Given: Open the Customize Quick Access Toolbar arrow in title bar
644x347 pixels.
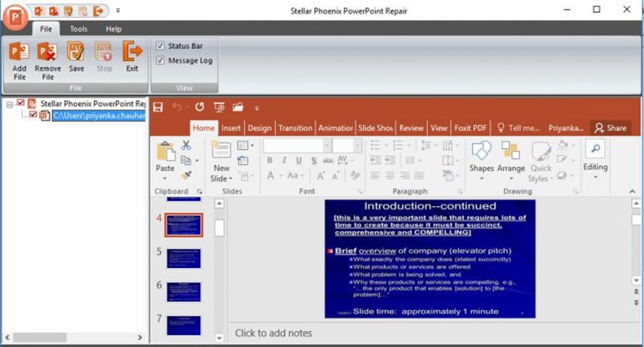Looking at the screenshot, I should point(118,10).
